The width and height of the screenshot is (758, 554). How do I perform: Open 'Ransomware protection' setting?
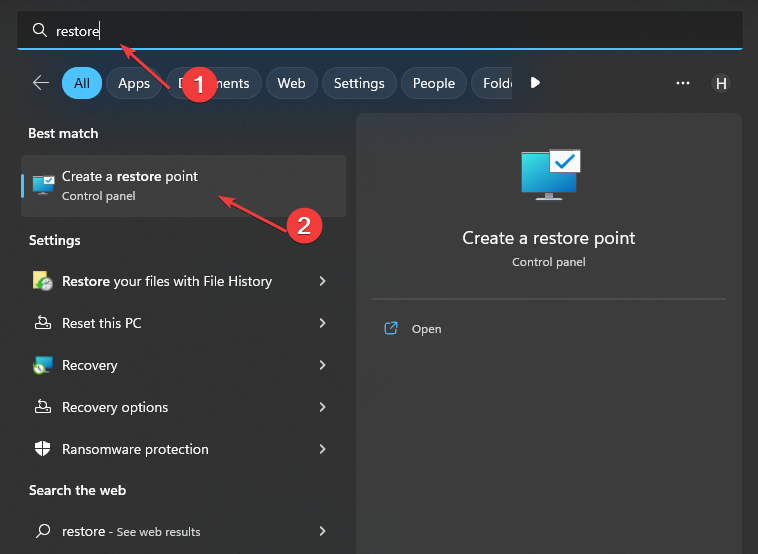point(183,449)
